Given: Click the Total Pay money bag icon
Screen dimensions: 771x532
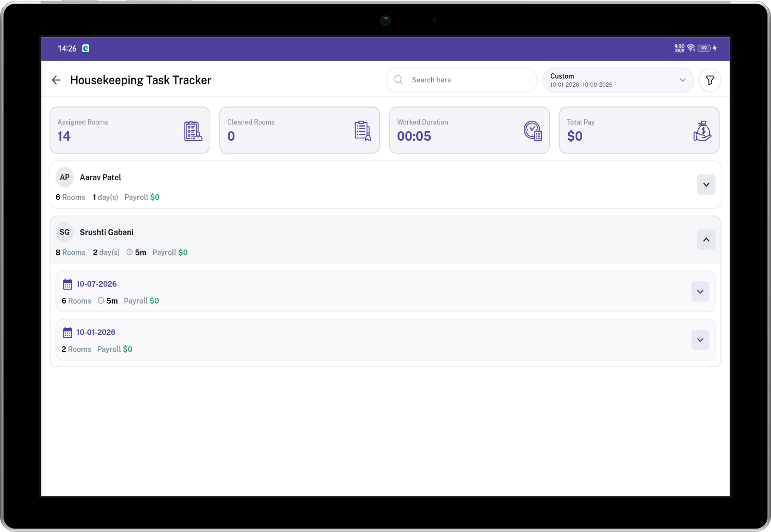Looking at the screenshot, I should coord(702,131).
